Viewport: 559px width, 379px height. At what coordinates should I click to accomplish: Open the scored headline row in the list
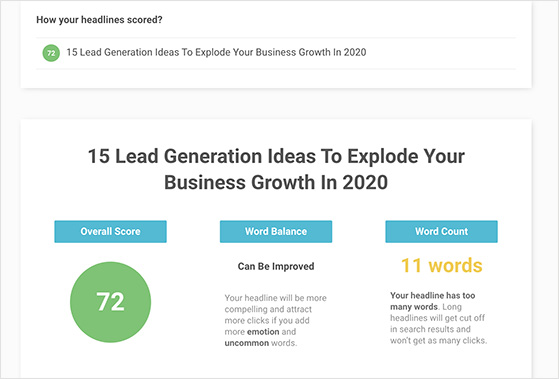click(276, 53)
